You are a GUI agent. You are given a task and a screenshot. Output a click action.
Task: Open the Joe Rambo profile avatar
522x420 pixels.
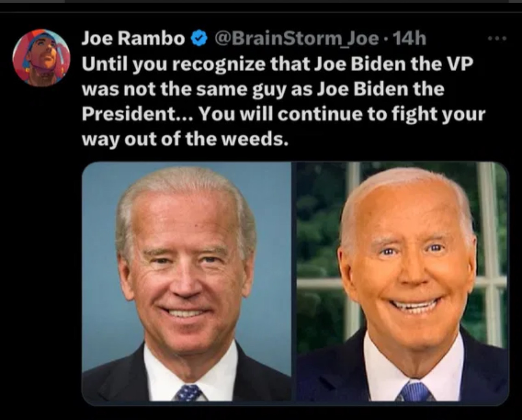coord(41,58)
